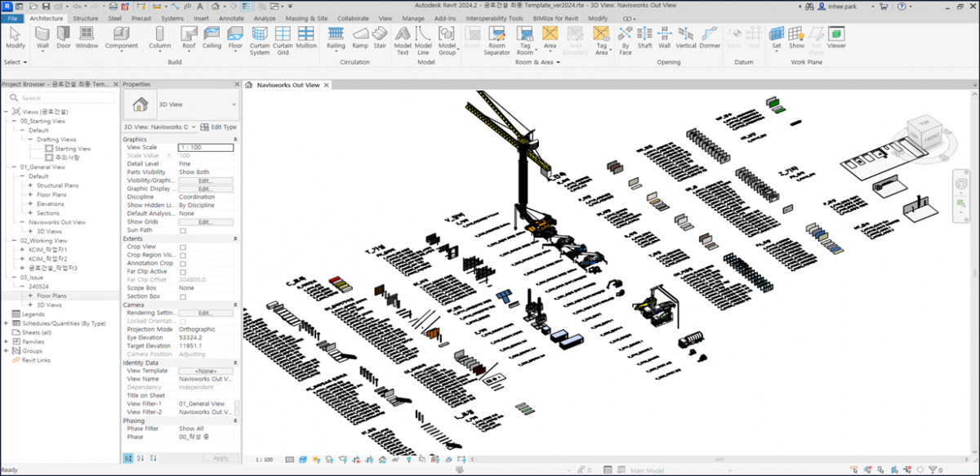This screenshot has height=476, width=980.
Task: Enable the Crop View checkbox
Action: point(183,247)
